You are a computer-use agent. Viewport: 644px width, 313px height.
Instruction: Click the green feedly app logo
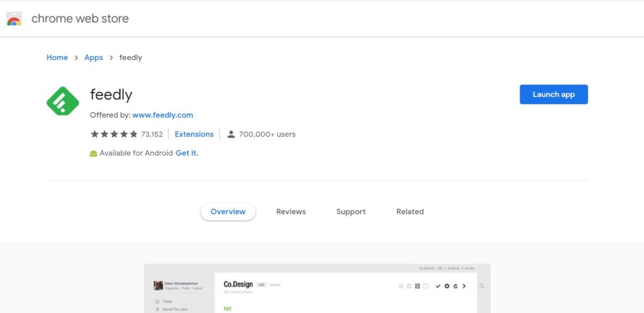coord(63,101)
